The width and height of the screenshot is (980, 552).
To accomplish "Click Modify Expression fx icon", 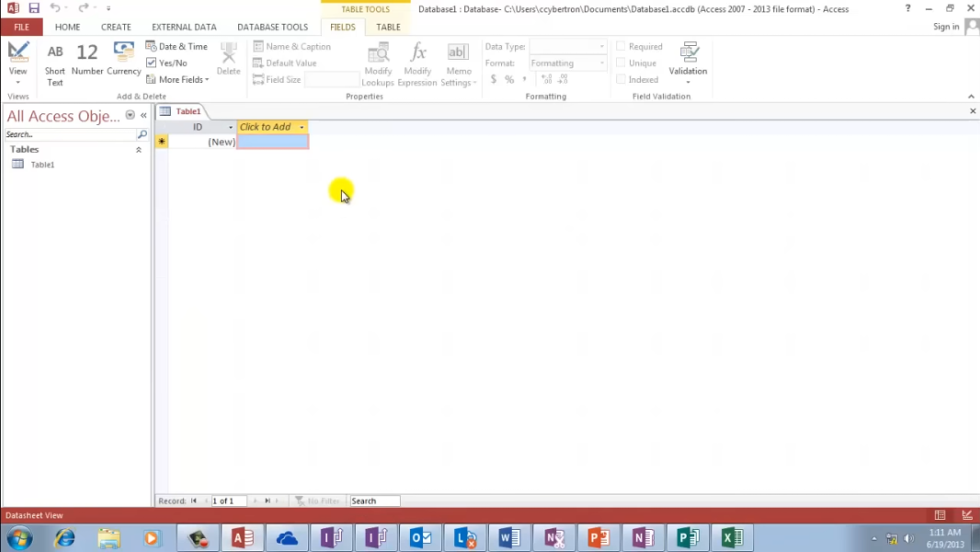I will pyautogui.click(x=417, y=52).
